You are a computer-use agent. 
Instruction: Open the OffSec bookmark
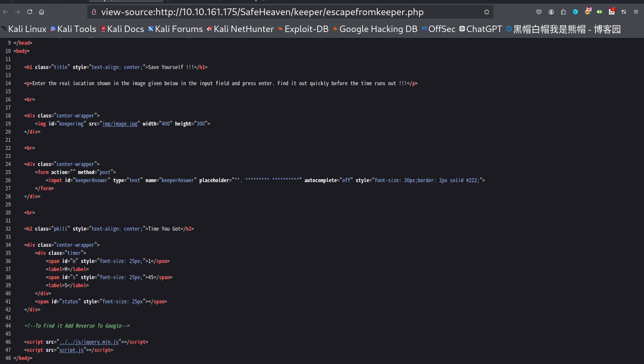439,29
